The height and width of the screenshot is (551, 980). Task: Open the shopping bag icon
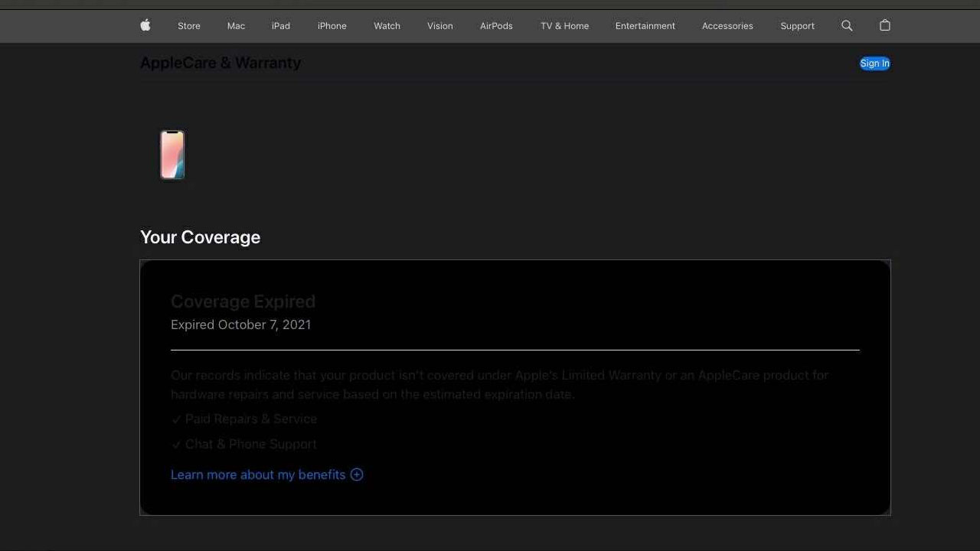[885, 25]
